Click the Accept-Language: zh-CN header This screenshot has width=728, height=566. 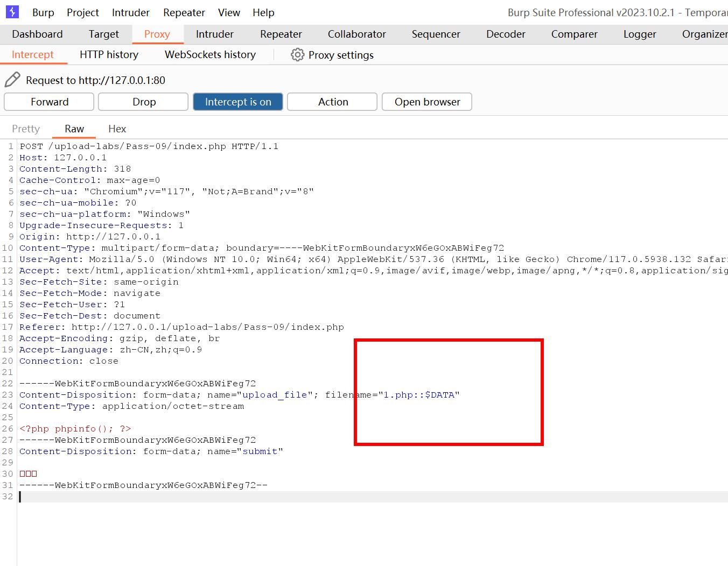pyautogui.click(x=111, y=350)
